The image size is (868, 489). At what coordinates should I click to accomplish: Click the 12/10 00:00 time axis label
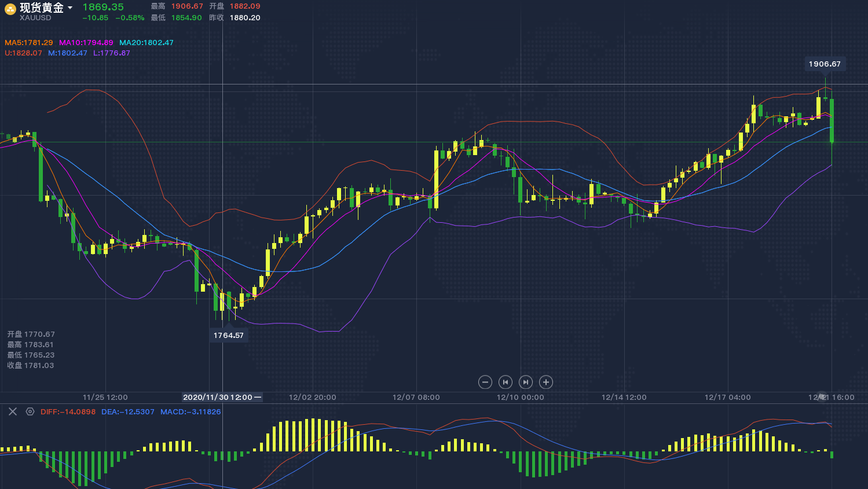[x=521, y=398]
